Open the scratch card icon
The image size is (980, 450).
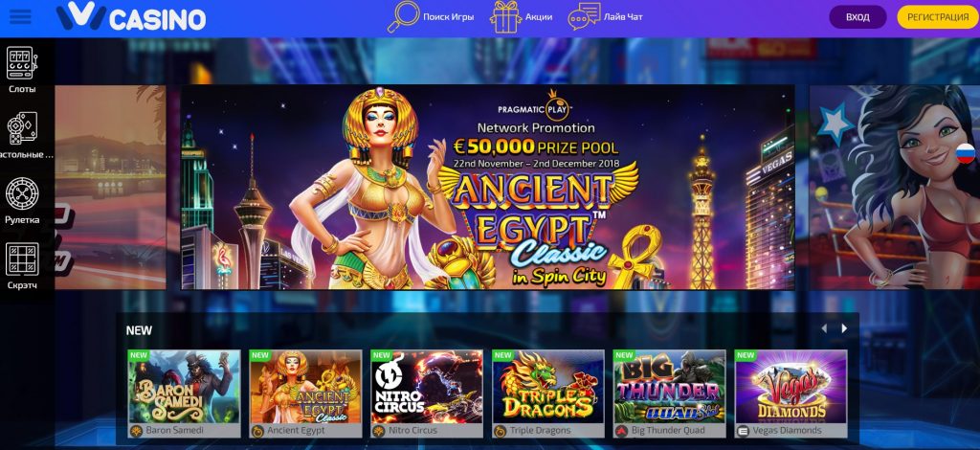pyautogui.click(x=22, y=259)
